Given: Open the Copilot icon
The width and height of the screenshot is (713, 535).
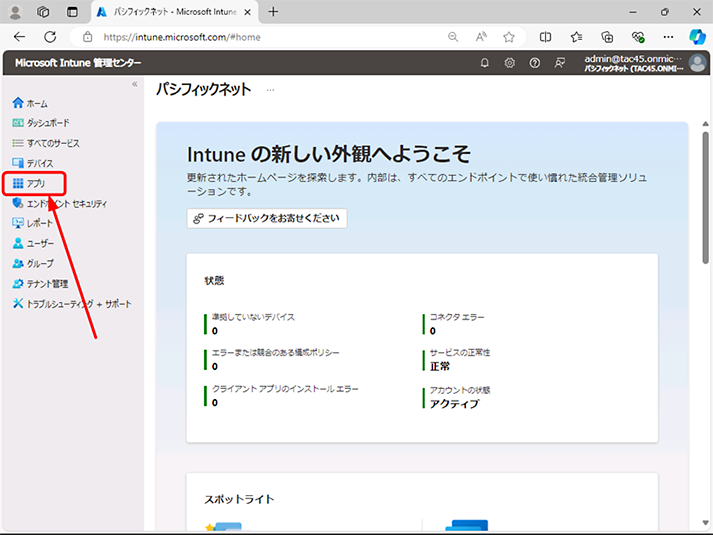Looking at the screenshot, I should [697, 37].
